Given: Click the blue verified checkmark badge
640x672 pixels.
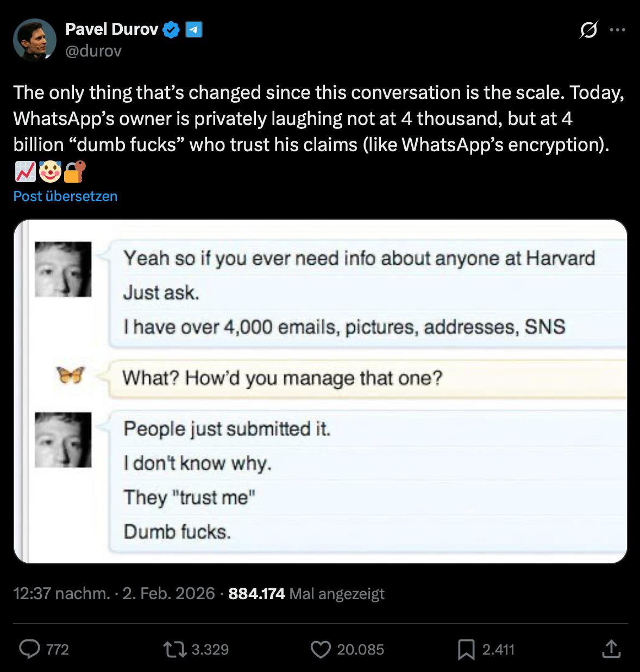Looking at the screenshot, I should pos(172,30).
